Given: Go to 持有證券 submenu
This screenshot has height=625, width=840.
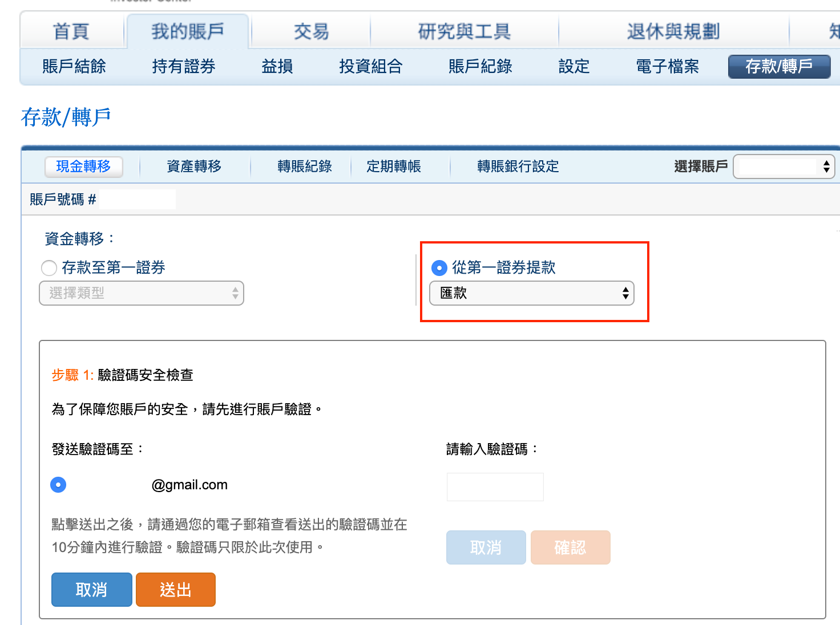Looking at the screenshot, I should tap(184, 67).
